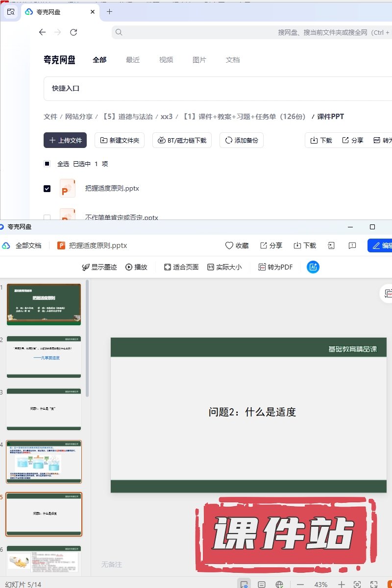Zoom in using the plus icon in status bar

click(x=342, y=585)
